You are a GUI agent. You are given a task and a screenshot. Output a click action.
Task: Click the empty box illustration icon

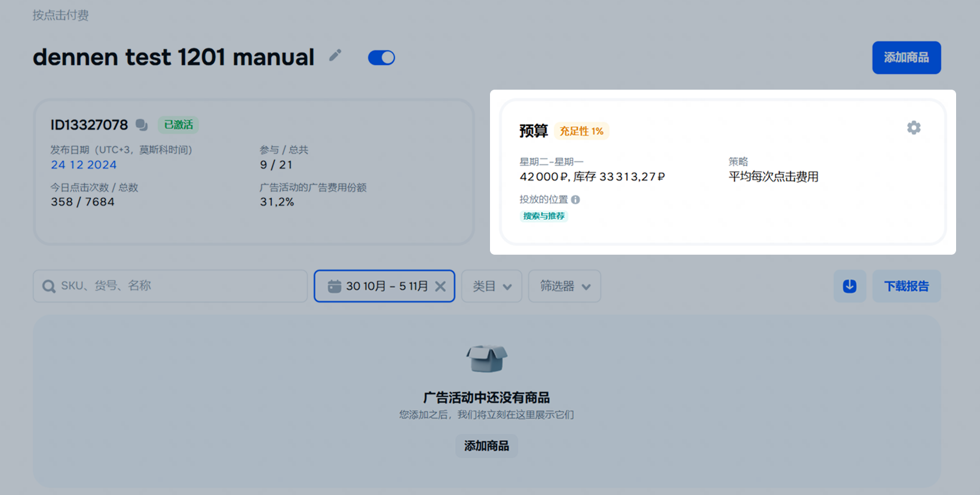coord(486,358)
